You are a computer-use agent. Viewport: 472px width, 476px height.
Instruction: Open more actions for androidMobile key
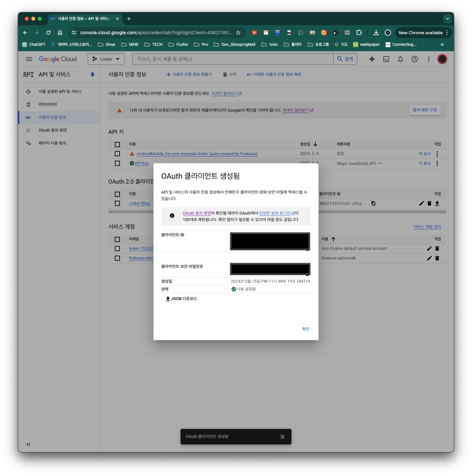click(437, 154)
